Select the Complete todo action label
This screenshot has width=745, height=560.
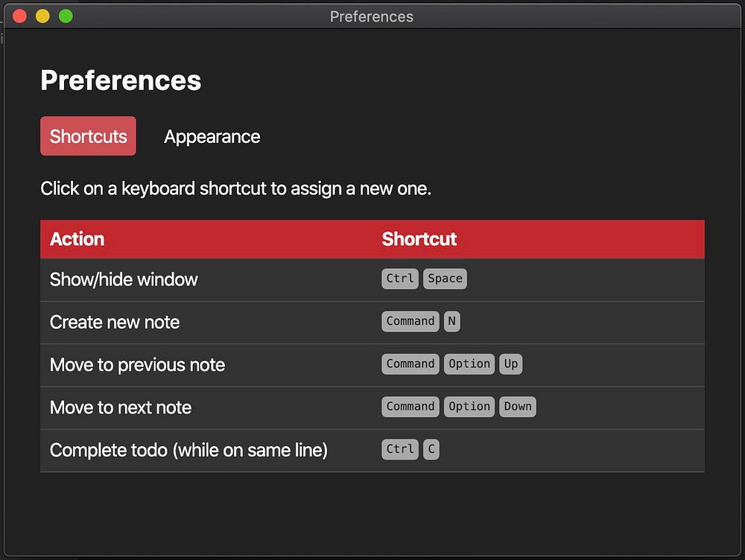pyautogui.click(x=188, y=450)
